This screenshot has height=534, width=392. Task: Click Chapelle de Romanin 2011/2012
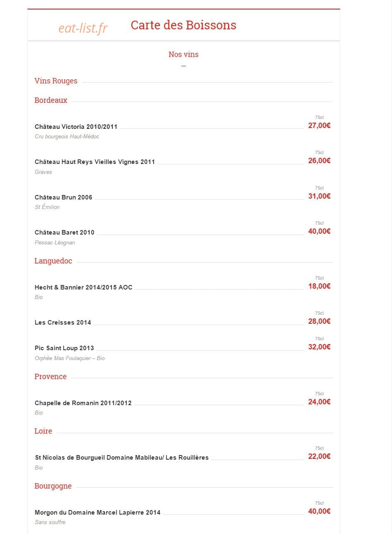pos(83,403)
